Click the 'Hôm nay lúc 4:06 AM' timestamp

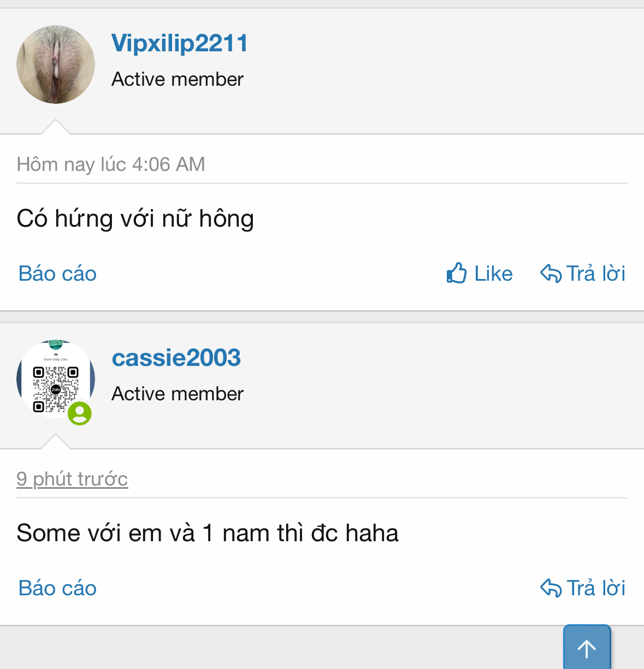111,164
